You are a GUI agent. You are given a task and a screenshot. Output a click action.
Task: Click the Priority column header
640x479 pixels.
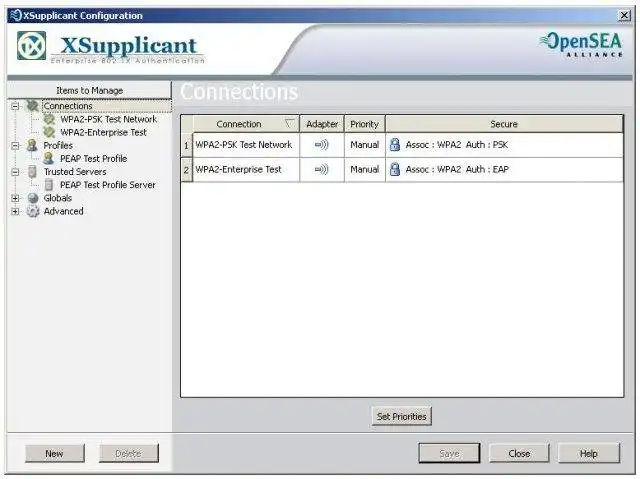coord(364,124)
